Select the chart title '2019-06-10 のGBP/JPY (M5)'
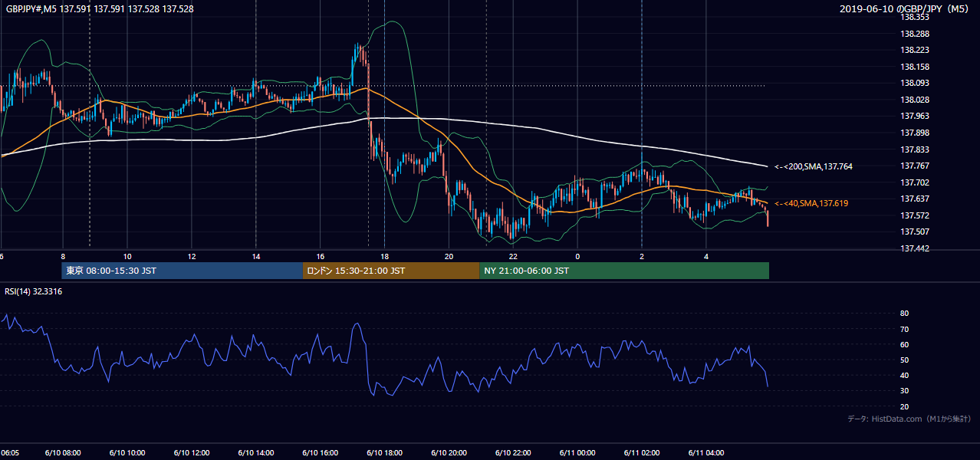 [906, 9]
